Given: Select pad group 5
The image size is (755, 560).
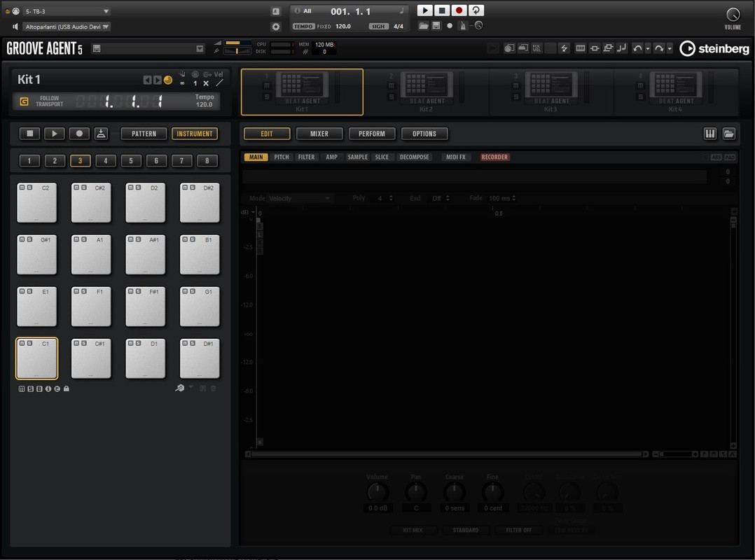Looking at the screenshot, I should click(131, 161).
